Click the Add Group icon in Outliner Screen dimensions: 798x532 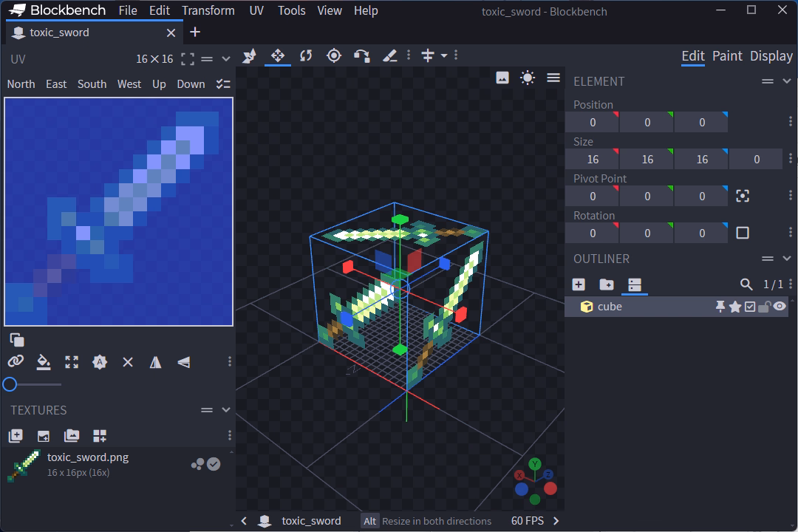[606, 284]
